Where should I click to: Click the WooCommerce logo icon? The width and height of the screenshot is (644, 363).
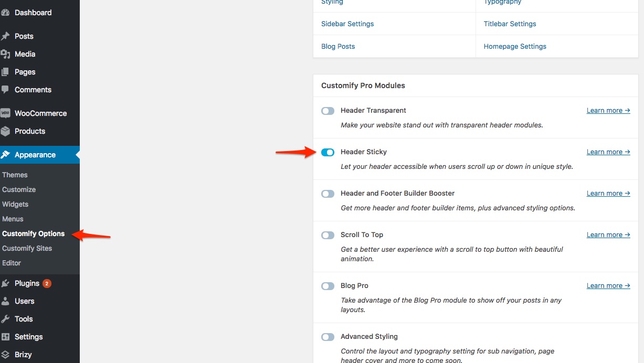click(5, 113)
